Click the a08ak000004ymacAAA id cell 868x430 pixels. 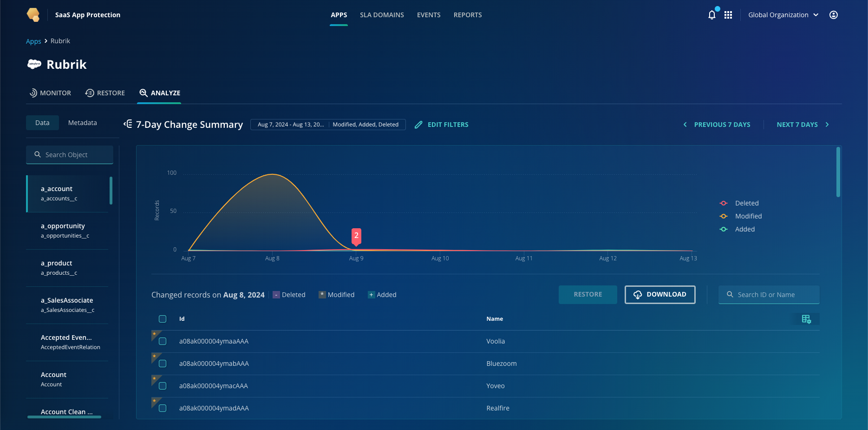tap(214, 386)
